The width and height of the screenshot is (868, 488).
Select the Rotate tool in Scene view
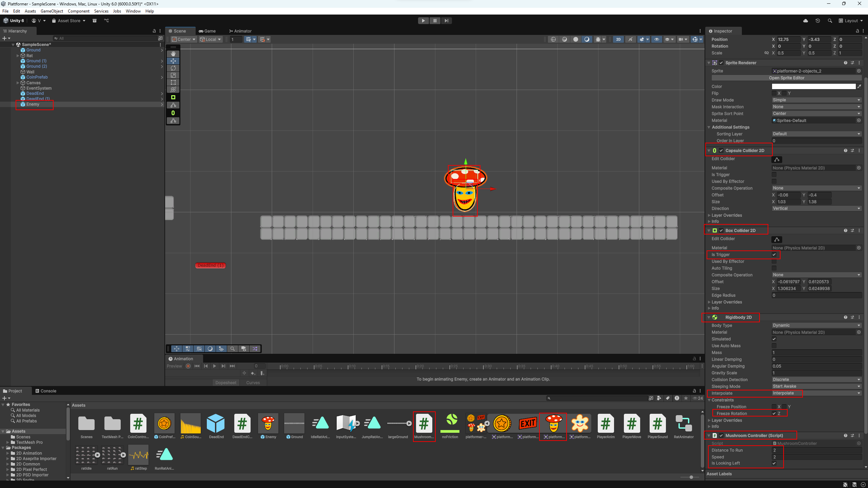[x=173, y=68]
